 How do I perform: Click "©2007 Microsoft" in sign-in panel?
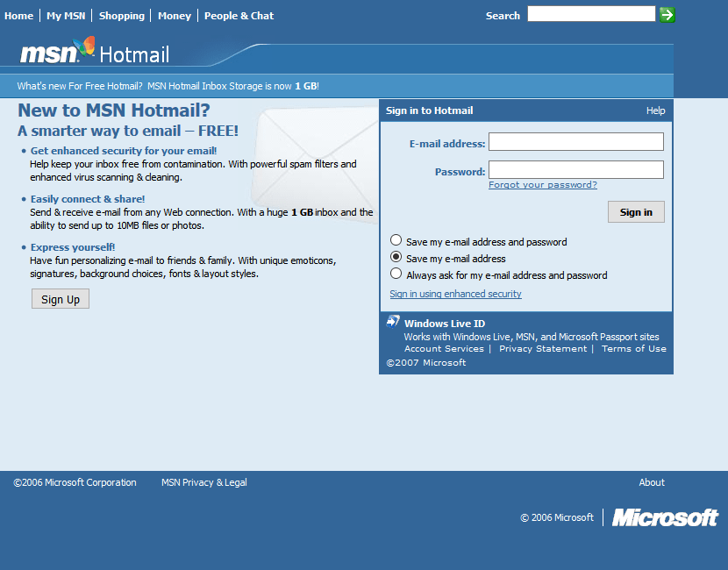coord(426,362)
